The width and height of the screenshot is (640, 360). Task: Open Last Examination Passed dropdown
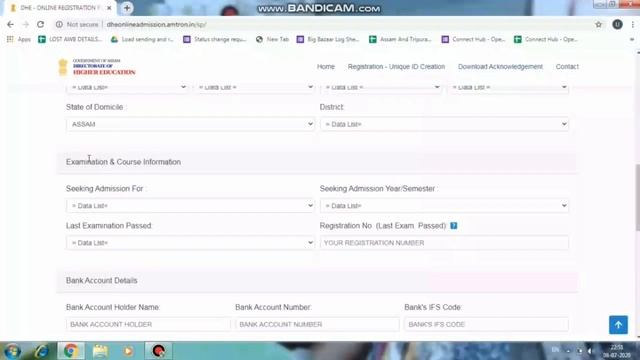click(190, 243)
